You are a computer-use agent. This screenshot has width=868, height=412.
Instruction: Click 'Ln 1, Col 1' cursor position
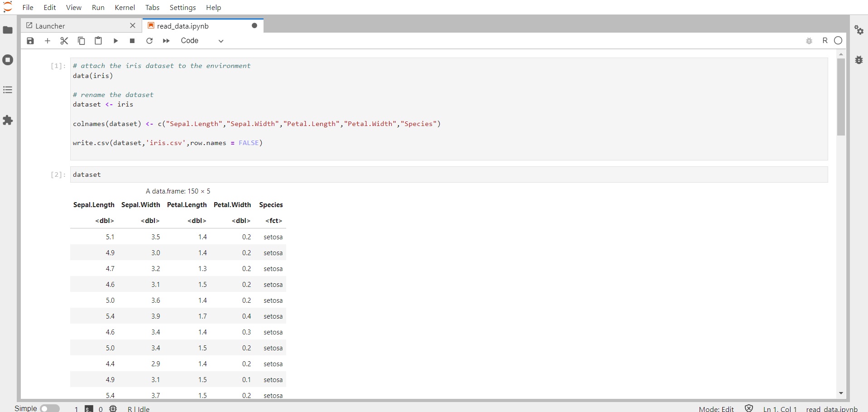[780, 409]
